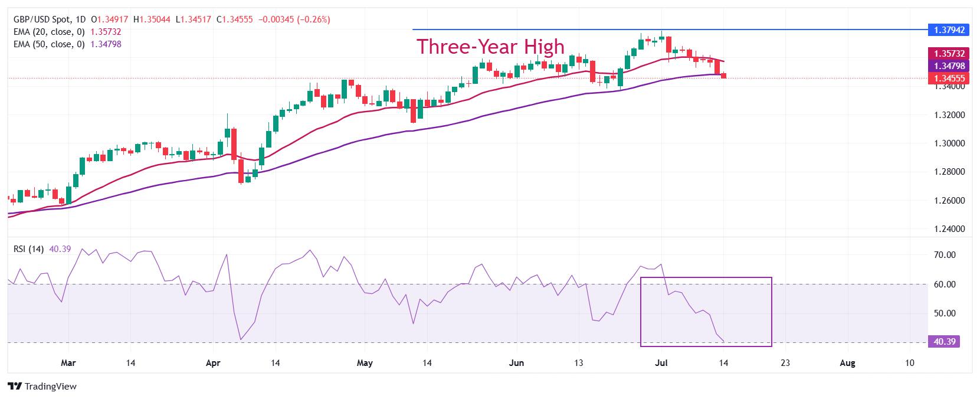Click the large red April candlestick
The width and height of the screenshot is (980, 399).
click(x=234, y=143)
